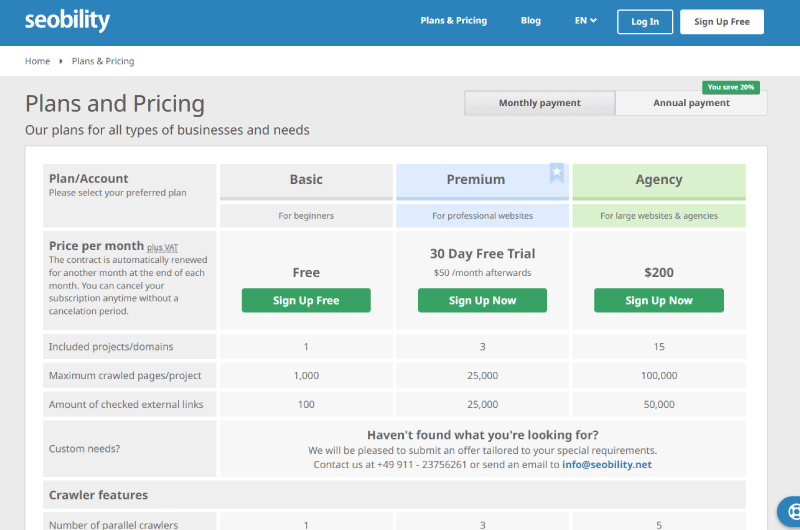This screenshot has height=530, width=800.
Task: Click the Log In button
Action: tap(645, 22)
